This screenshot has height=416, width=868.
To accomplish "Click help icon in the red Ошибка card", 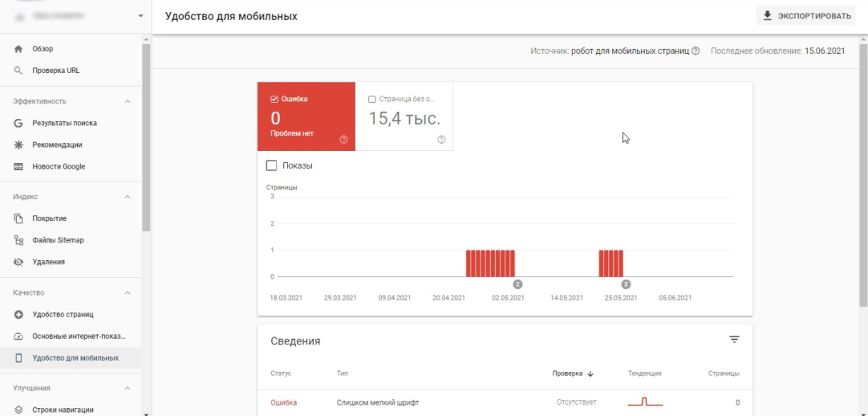I will tap(344, 140).
